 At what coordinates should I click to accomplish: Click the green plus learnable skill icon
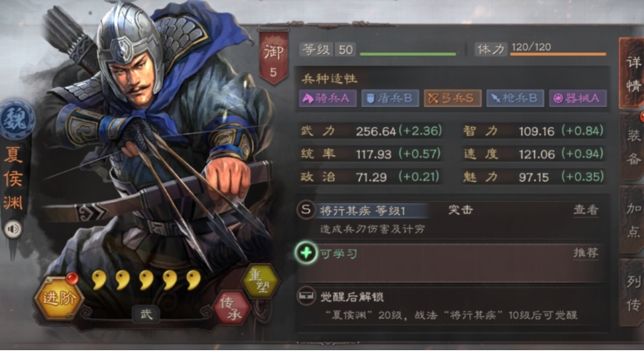click(306, 252)
